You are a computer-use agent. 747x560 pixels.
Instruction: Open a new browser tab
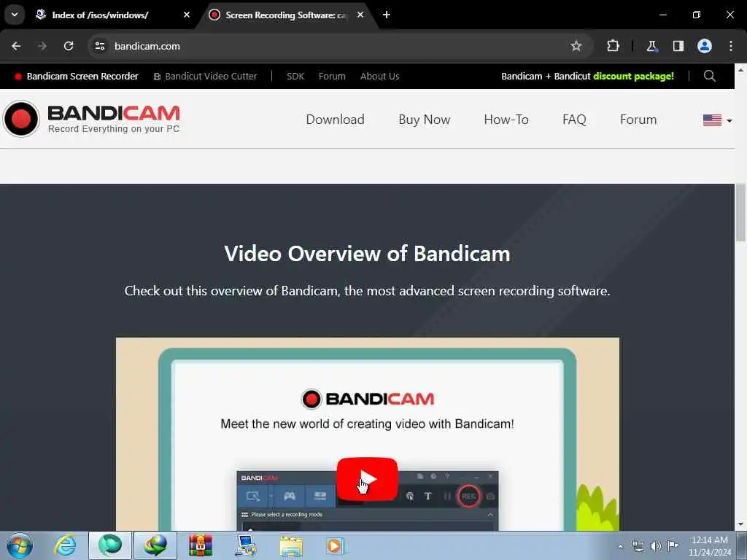[387, 15]
